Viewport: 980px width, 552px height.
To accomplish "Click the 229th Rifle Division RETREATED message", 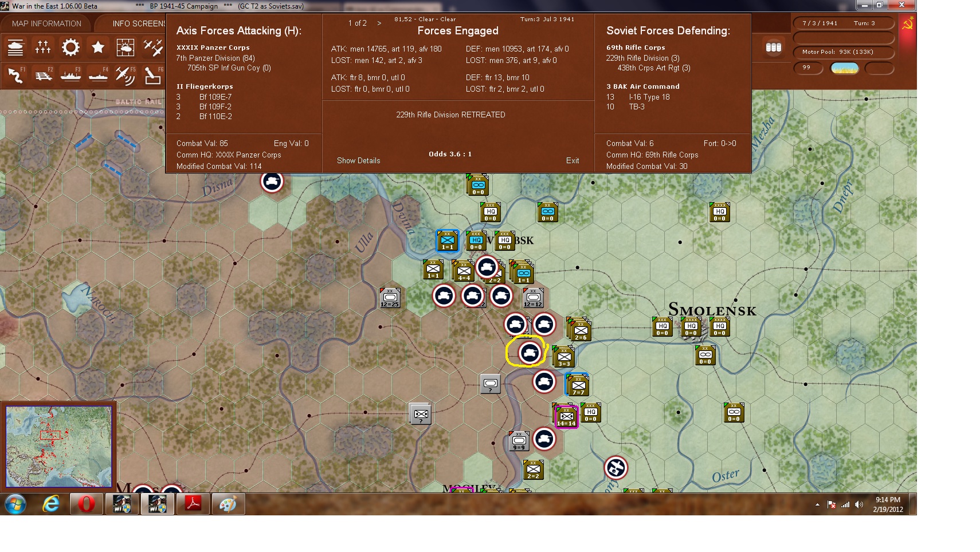I will (x=451, y=115).
